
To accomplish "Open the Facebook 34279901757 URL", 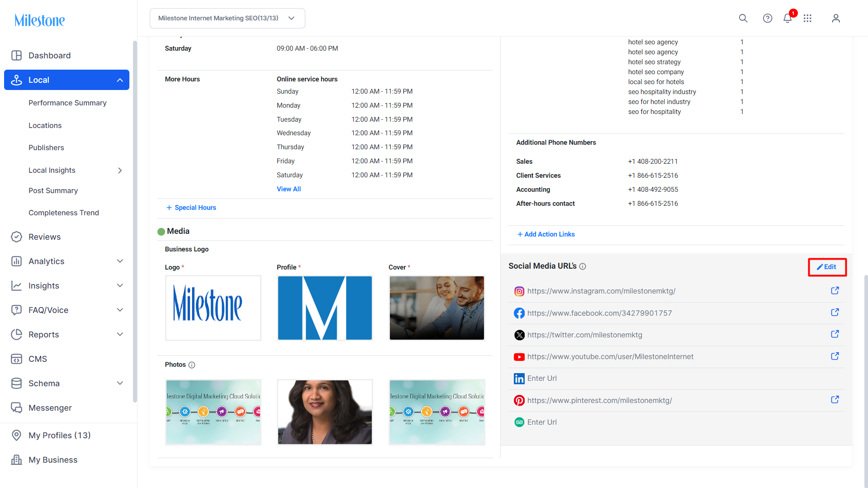I will [599, 313].
